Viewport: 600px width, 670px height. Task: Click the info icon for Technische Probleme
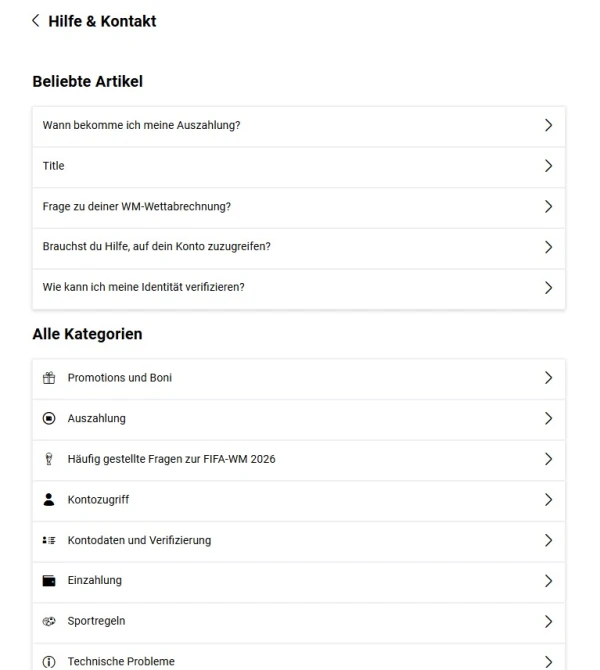coord(49,662)
